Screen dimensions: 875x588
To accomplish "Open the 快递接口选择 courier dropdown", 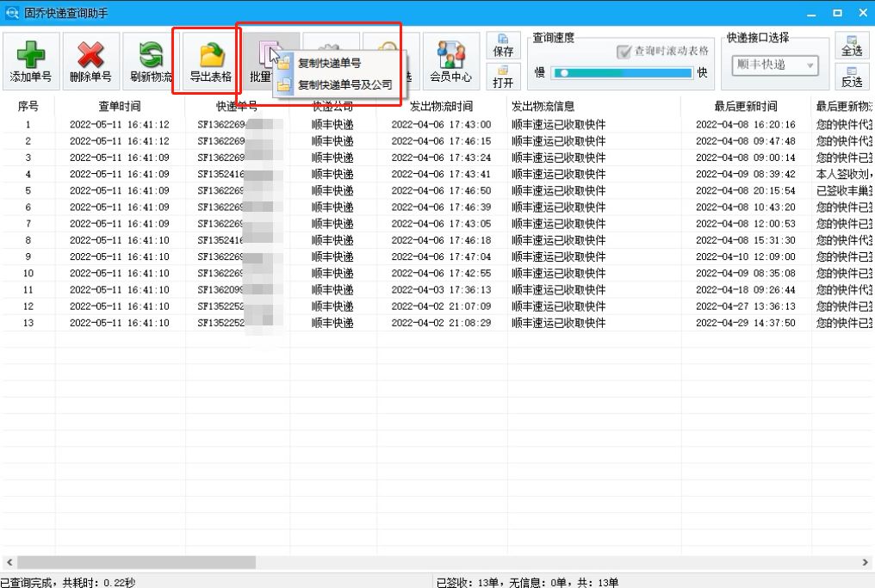I will pos(808,66).
